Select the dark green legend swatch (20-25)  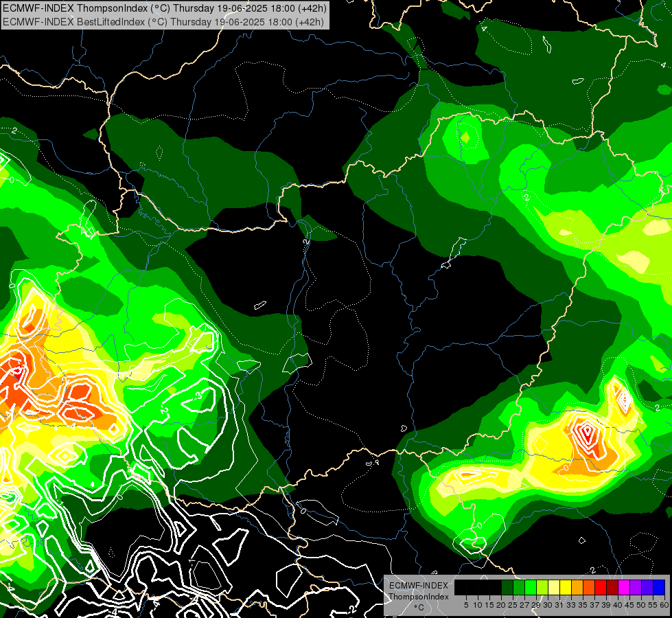[x=507, y=587]
